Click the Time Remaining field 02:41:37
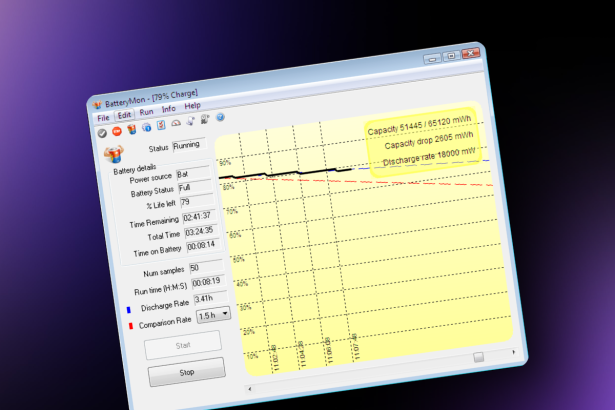 (x=200, y=216)
